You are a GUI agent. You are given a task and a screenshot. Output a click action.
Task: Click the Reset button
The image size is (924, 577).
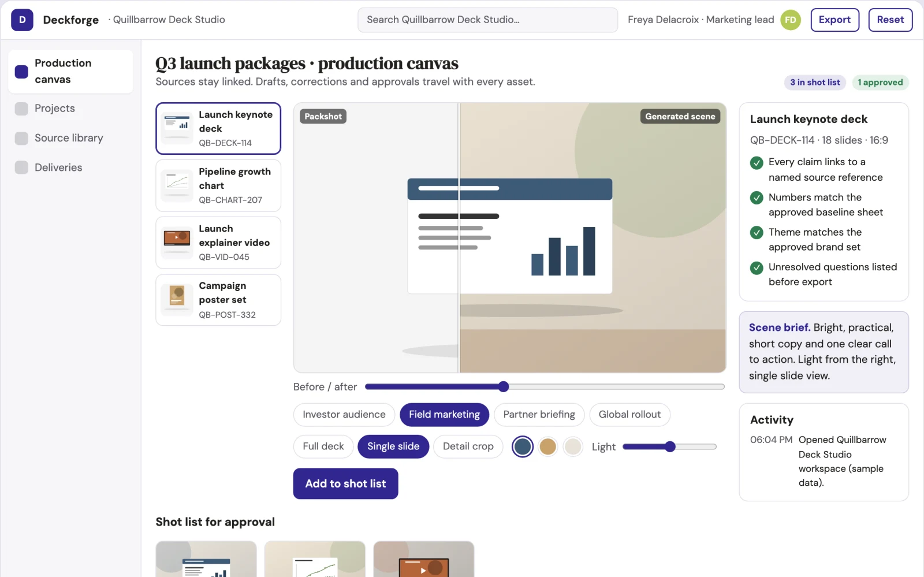click(890, 20)
